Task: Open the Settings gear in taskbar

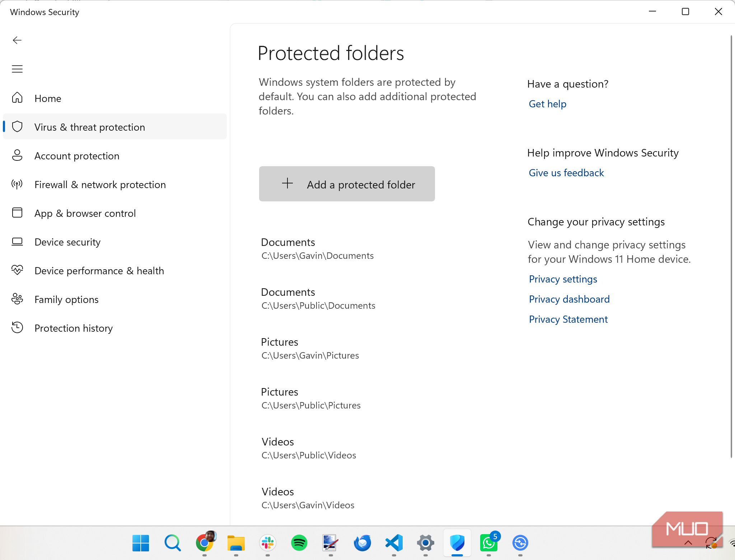Action: [426, 543]
